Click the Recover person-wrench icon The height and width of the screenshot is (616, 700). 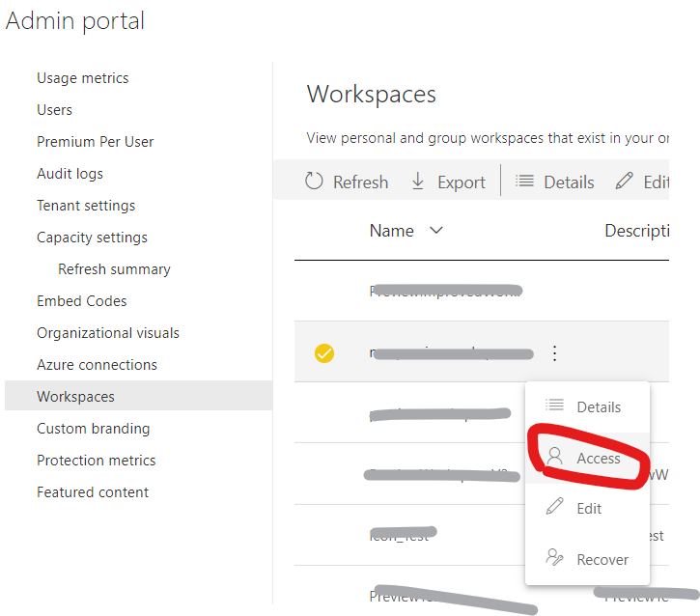pyautogui.click(x=554, y=557)
